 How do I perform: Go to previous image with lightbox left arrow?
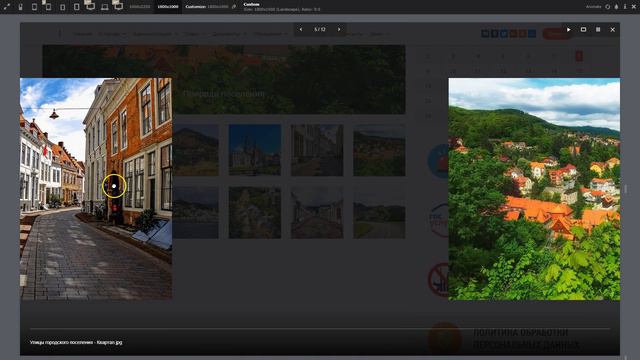click(x=301, y=29)
